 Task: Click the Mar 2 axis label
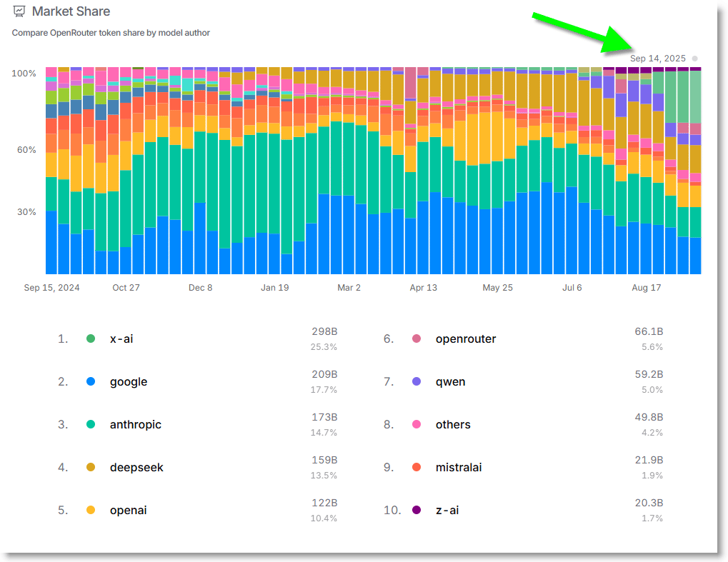(349, 288)
